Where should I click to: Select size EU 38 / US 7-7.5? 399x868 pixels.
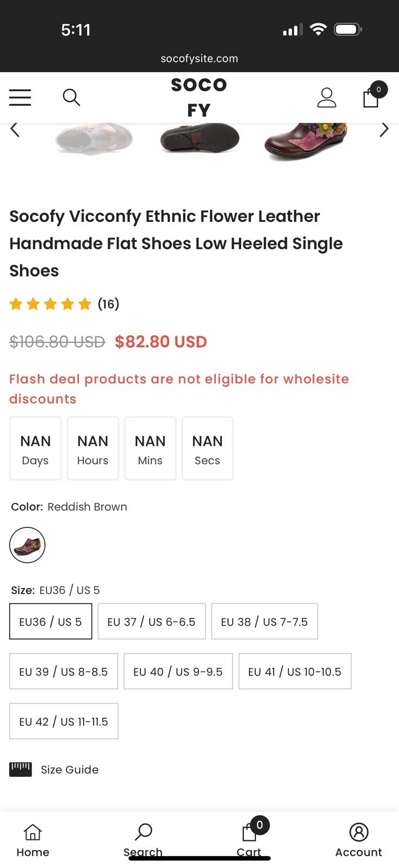(x=264, y=622)
